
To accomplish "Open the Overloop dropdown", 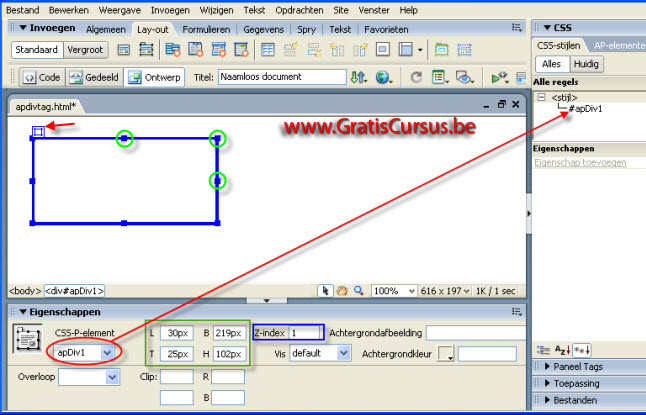I will pos(112,377).
